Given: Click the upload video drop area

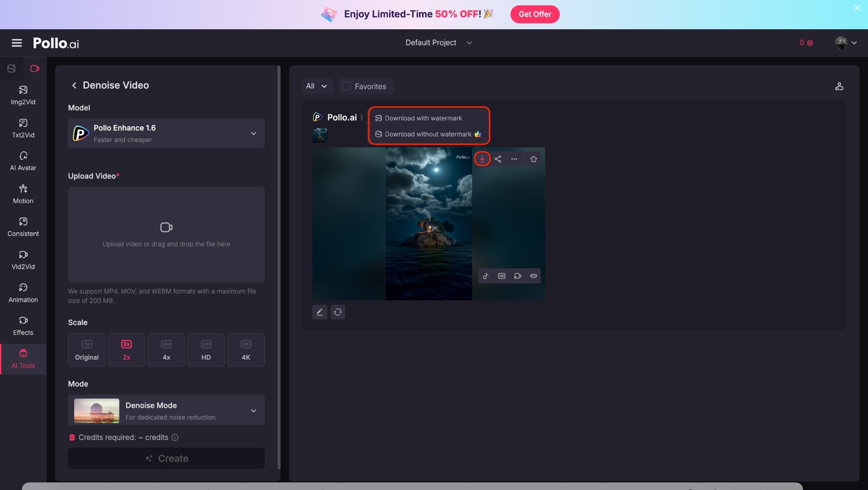Looking at the screenshot, I should (x=166, y=234).
